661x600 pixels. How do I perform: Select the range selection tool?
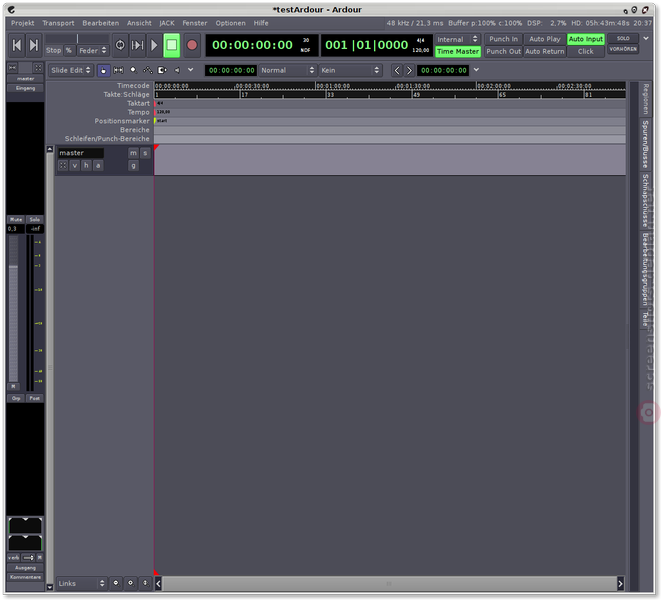pyautogui.click(x=118, y=70)
